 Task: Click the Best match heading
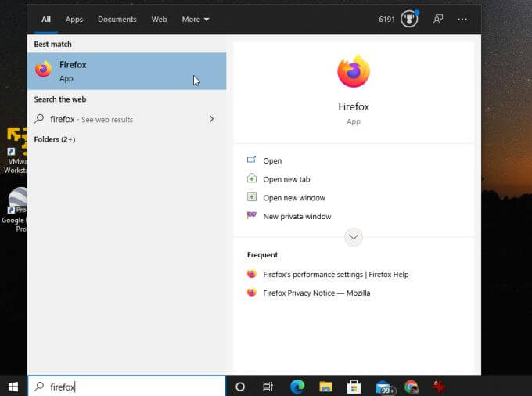point(52,44)
